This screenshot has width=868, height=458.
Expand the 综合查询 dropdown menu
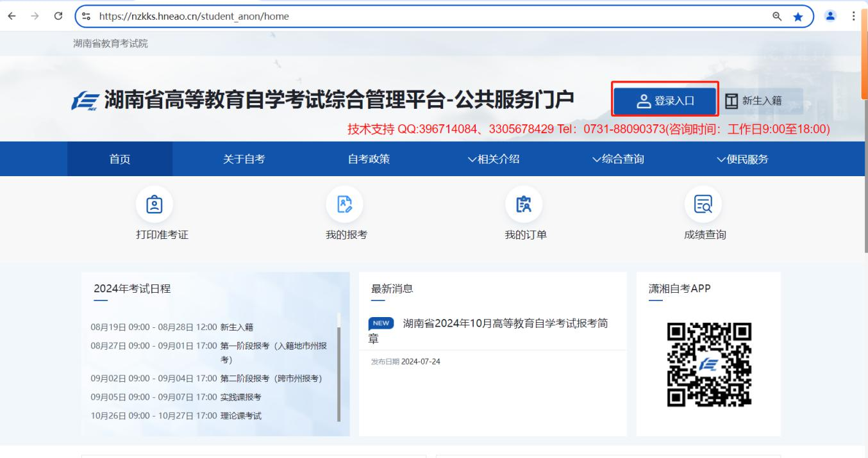[618, 159]
